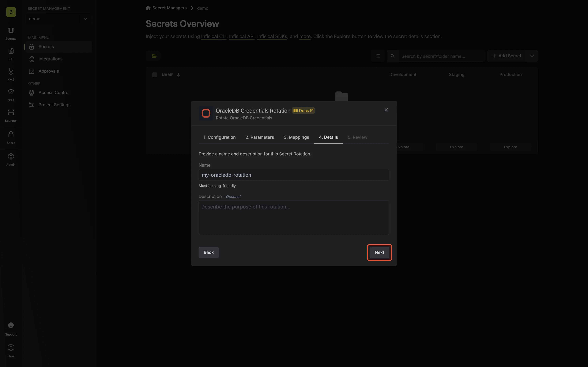Open the Infisical SDKs link
This screenshot has height=367, width=588.
click(x=272, y=36)
